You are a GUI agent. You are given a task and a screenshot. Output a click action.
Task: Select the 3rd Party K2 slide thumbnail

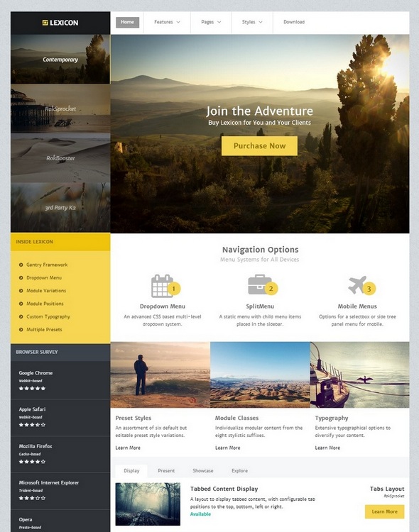pyautogui.click(x=60, y=208)
